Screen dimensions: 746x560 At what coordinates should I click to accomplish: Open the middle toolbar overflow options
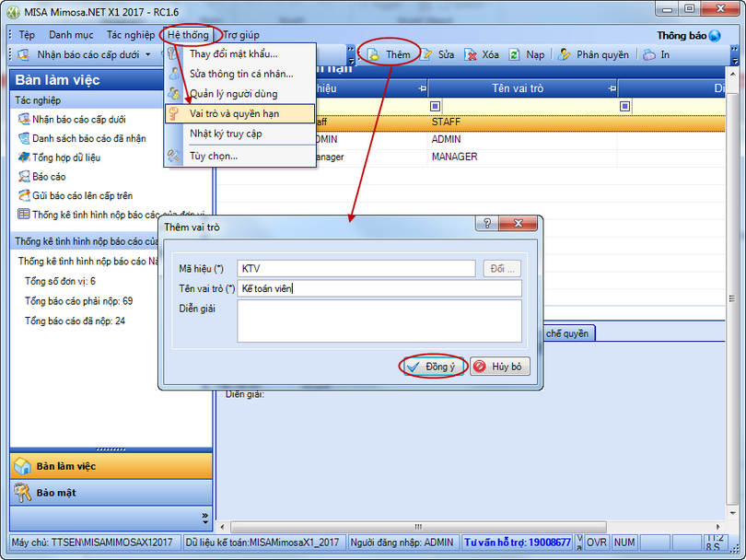(x=351, y=55)
